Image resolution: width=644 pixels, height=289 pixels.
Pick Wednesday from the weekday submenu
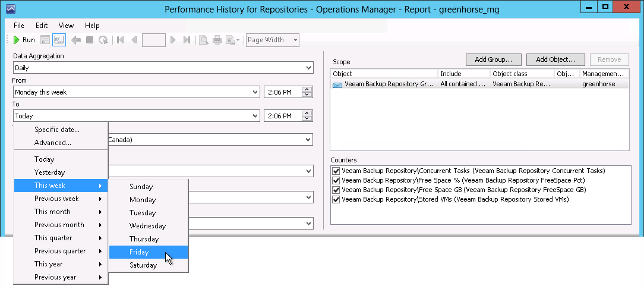149,226
